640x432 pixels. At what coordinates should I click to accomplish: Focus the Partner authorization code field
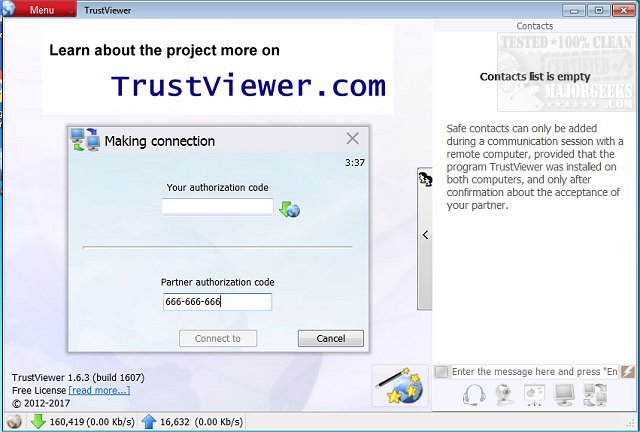pos(217,302)
